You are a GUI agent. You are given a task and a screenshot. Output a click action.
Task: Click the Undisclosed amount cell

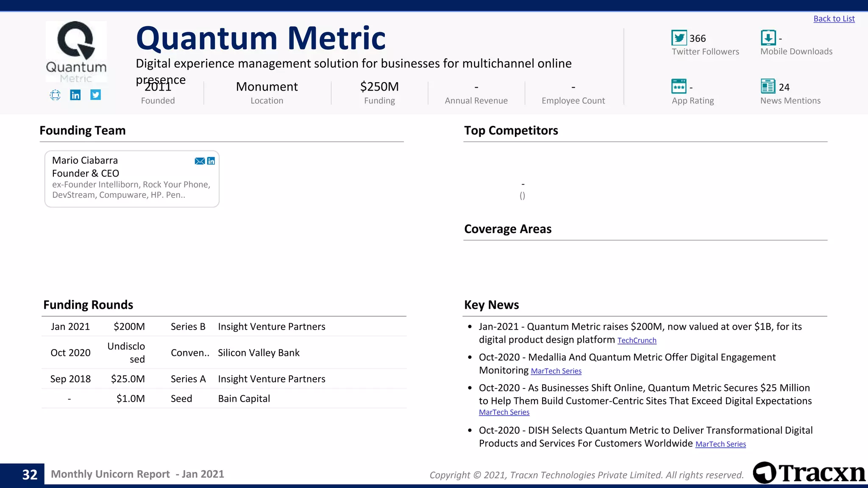(x=126, y=353)
